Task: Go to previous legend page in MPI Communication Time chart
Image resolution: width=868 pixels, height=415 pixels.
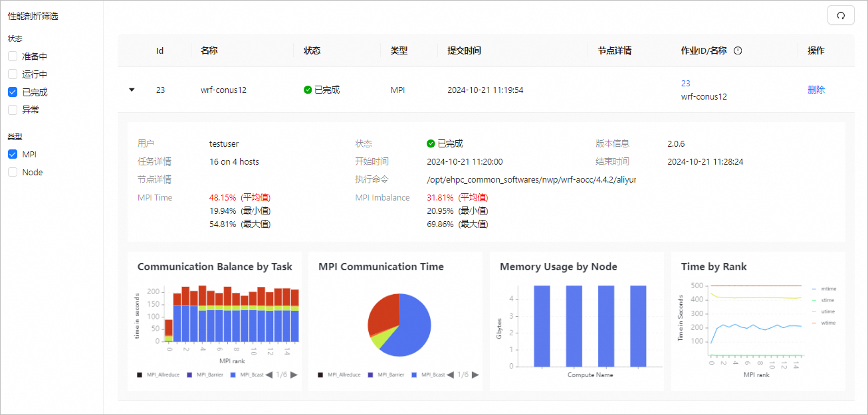Action: [451, 375]
